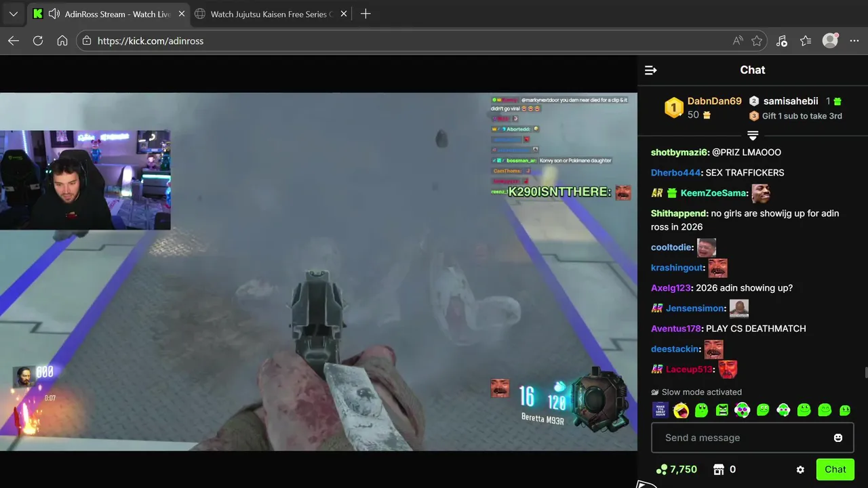Click Jensensimon's chat username
The height and width of the screenshot is (488, 868).
[x=695, y=308]
